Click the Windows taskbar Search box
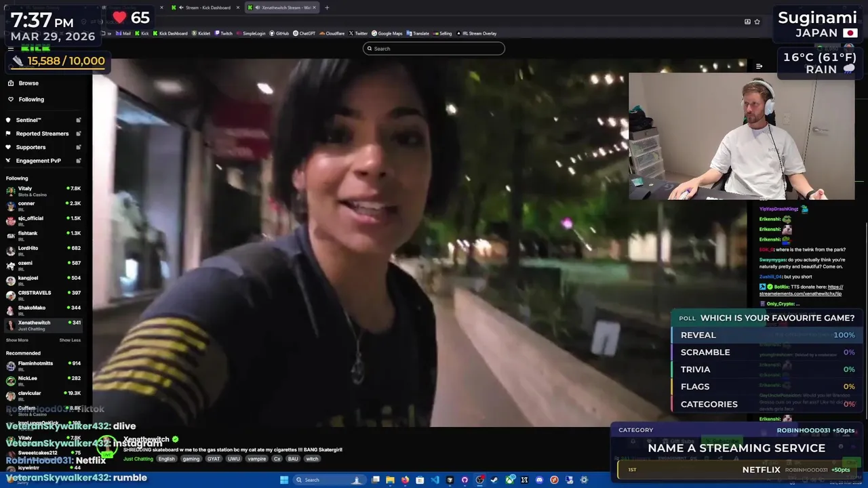Viewport: 868px width, 488px height. click(x=330, y=480)
